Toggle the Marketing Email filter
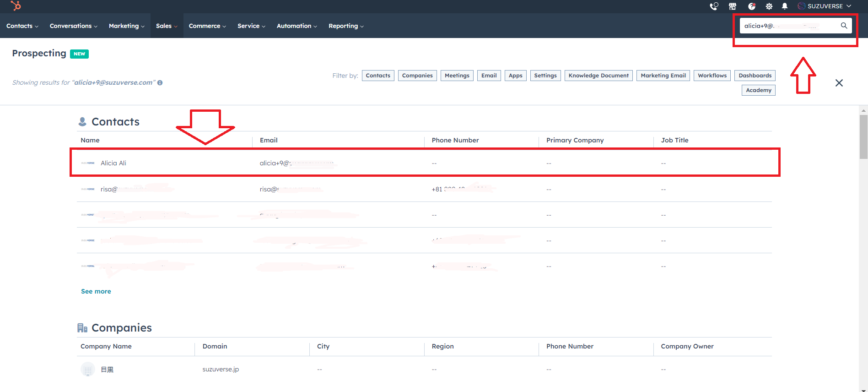The height and width of the screenshot is (392, 868). click(663, 76)
